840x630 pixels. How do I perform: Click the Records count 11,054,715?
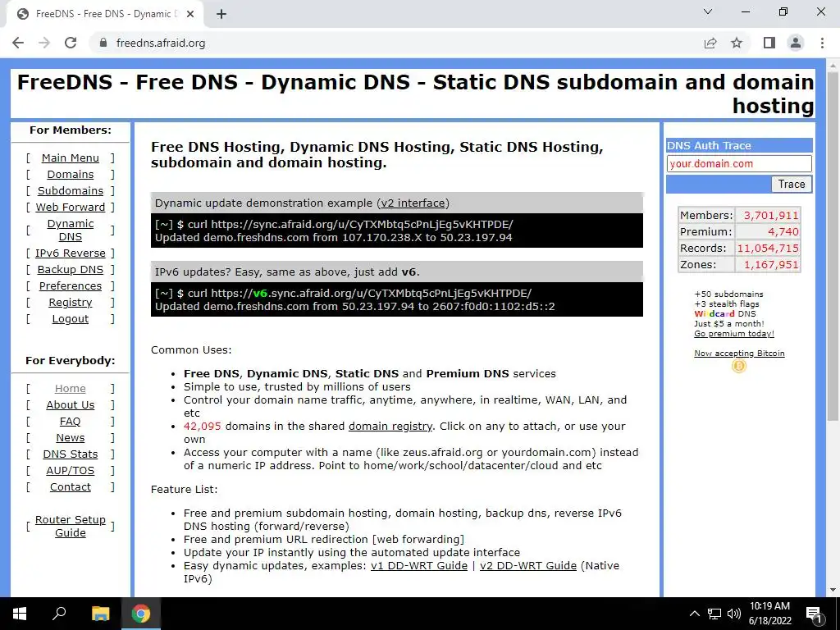click(768, 248)
